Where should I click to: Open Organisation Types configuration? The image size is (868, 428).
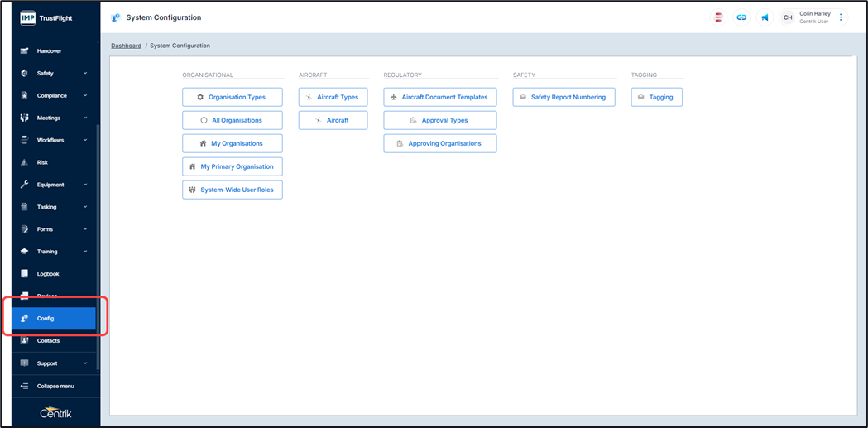click(233, 97)
